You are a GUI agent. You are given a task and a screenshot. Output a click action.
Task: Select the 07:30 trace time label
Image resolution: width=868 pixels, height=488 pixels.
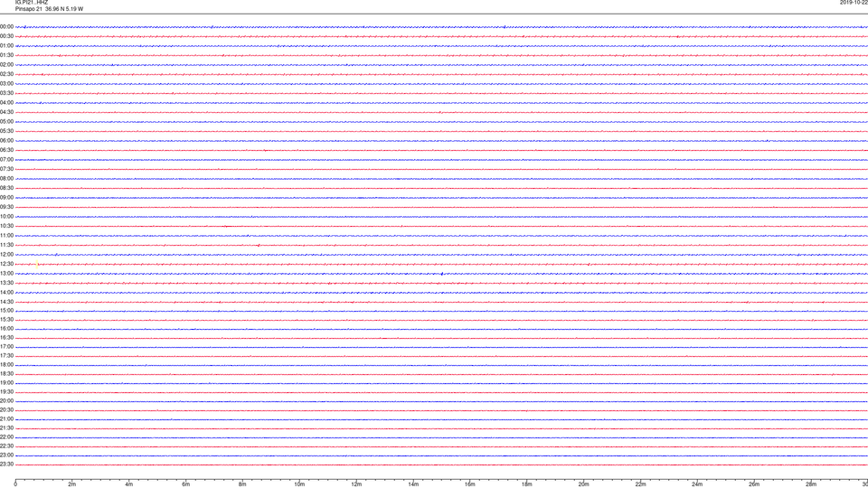pos(6,169)
